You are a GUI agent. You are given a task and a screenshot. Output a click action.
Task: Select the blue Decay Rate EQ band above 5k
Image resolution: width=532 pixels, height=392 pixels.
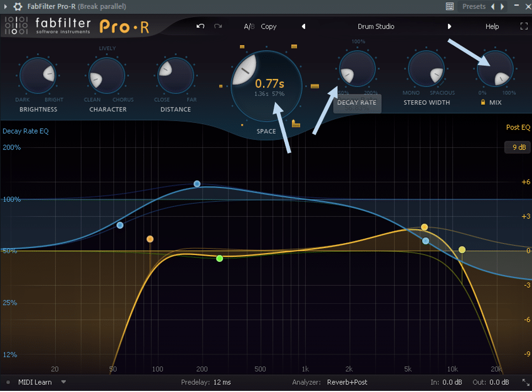(x=425, y=241)
